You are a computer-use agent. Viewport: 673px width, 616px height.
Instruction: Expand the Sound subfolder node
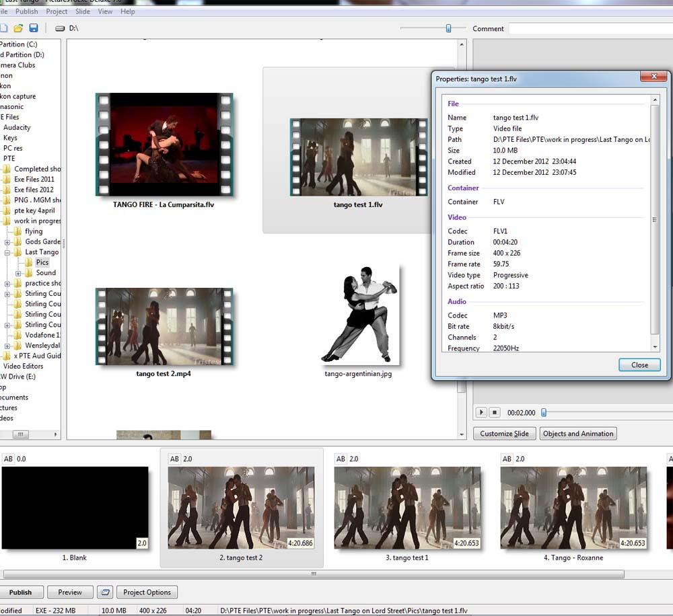tap(18, 273)
